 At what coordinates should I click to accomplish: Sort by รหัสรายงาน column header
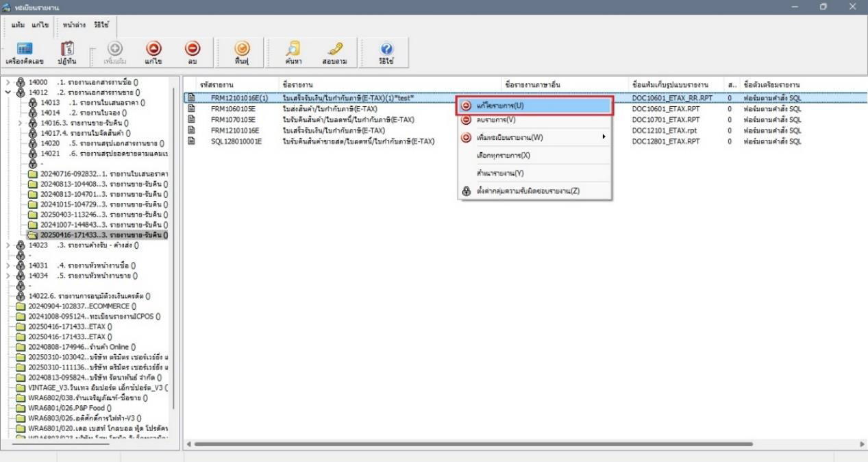coord(208,84)
